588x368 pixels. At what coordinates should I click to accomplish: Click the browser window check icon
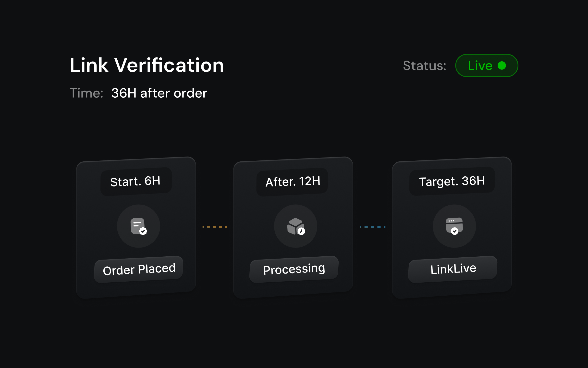pyautogui.click(x=454, y=226)
